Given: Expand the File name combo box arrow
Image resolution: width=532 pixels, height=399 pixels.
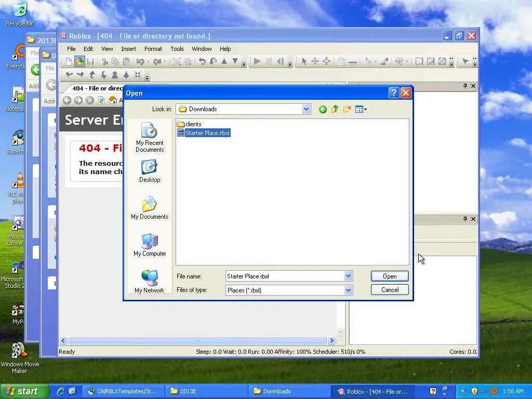Looking at the screenshot, I should coord(348,276).
